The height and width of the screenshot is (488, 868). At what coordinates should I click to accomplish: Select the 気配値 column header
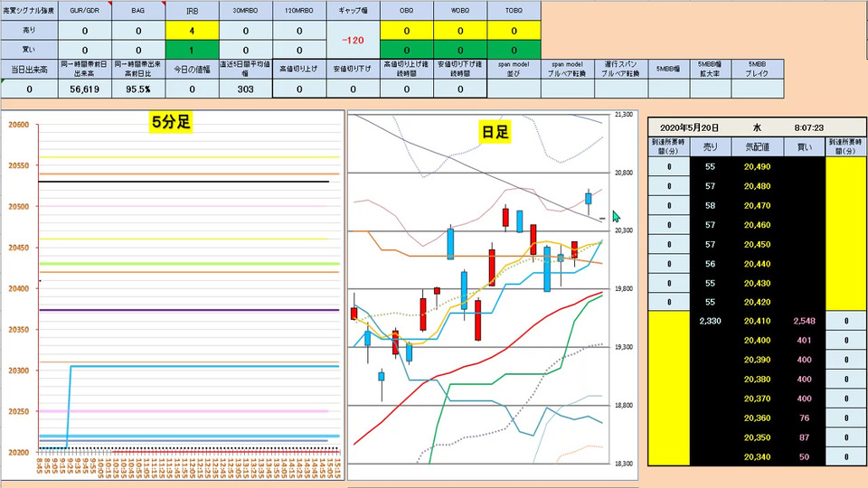[758, 147]
